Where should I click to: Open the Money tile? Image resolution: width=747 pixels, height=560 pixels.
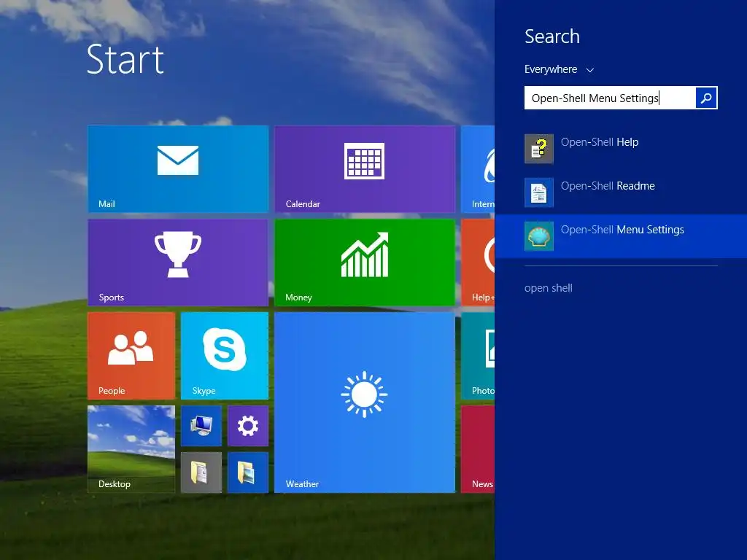pyautogui.click(x=365, y=262)
